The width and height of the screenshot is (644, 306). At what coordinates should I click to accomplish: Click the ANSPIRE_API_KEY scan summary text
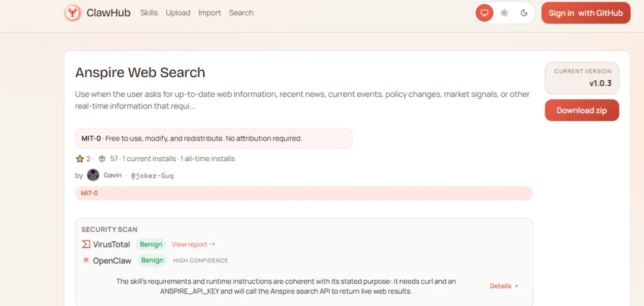[x=286, y=286]
